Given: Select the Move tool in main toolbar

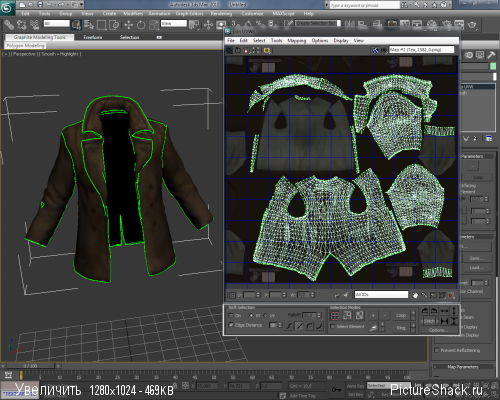Looking at the screenshot, I should click(129, 25).
